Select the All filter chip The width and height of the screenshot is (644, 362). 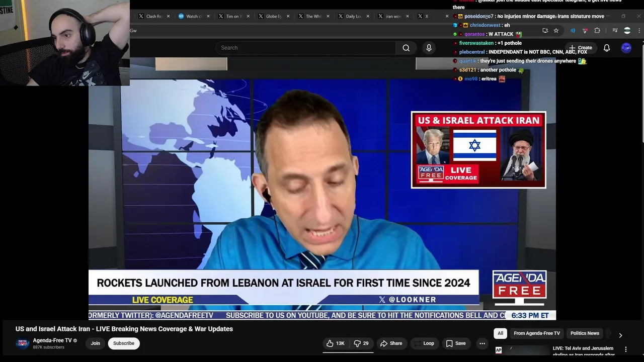pos(500,333)
